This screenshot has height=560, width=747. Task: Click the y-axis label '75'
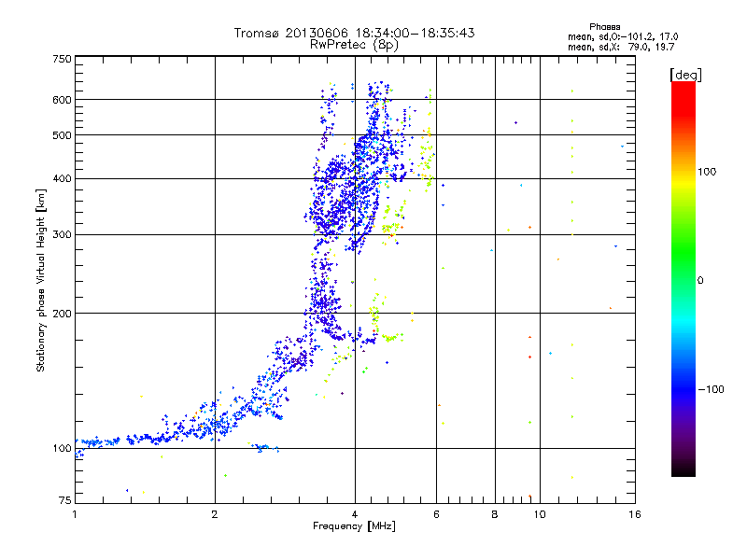(x=65, y=500)
